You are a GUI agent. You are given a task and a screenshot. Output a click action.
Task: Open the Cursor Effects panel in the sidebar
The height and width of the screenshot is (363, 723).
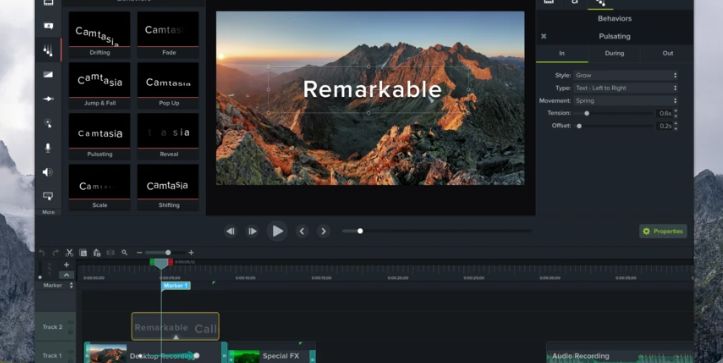48,123
